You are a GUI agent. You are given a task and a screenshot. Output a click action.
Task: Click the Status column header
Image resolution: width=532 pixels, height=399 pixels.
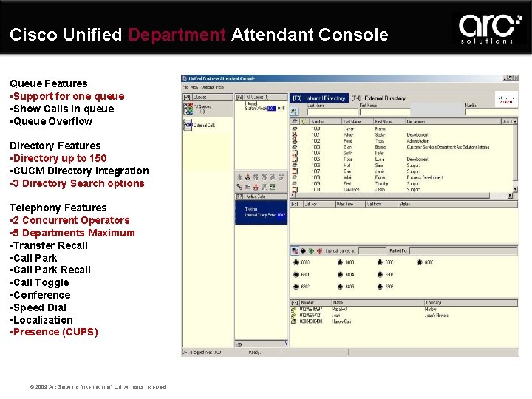(x=457, y=204)
